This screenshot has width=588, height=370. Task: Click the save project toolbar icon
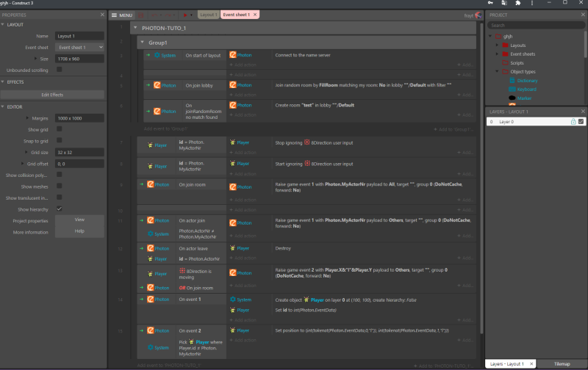point(141,15)
